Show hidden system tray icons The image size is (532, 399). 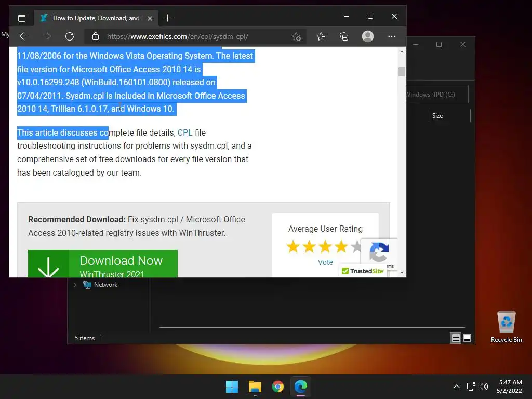(x=457, y=387)
